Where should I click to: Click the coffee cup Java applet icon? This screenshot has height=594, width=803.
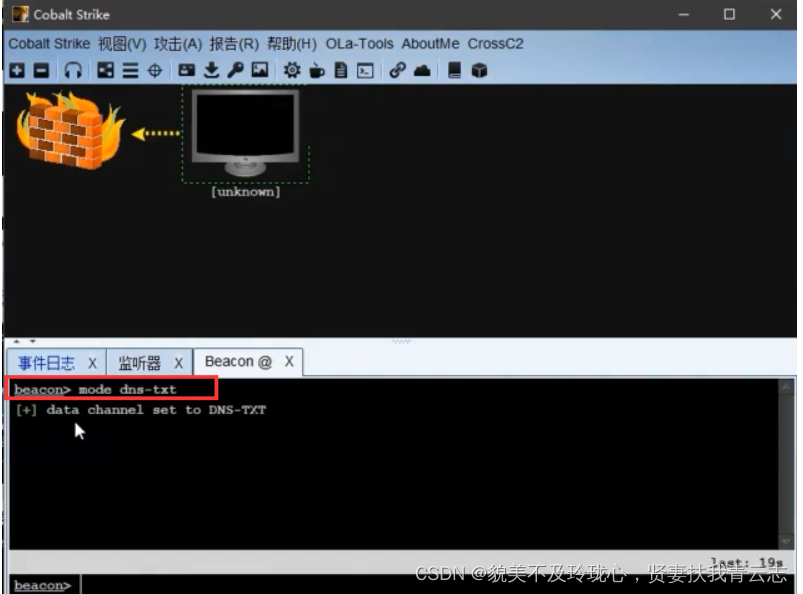317,70
